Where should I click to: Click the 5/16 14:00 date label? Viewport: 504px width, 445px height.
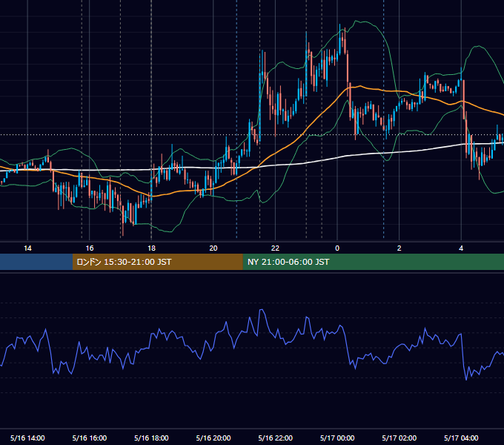[27, 438]
